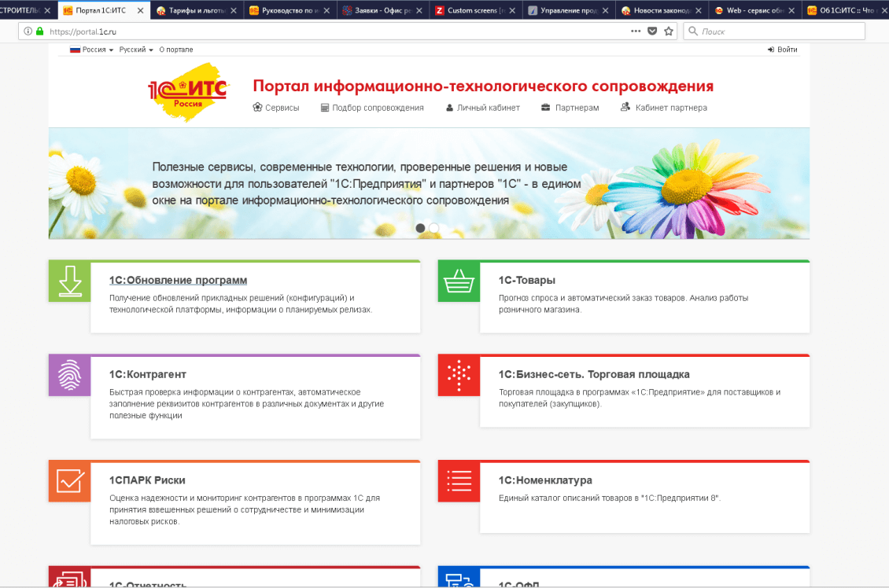Click the daisy banner image
This screenshot has height=588, width=889.
click(429, 183)
